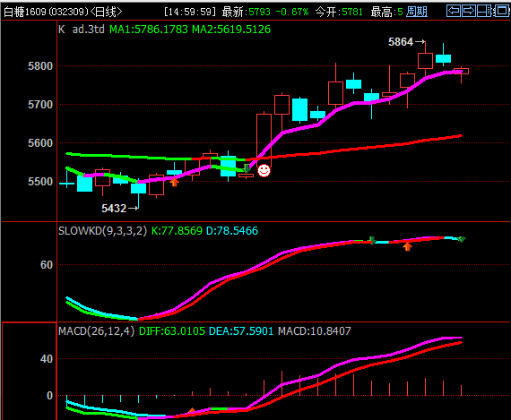Click the orange diamond marker in MACD panel
This screenshot has width=511, height=420.
tap(192, 411)
